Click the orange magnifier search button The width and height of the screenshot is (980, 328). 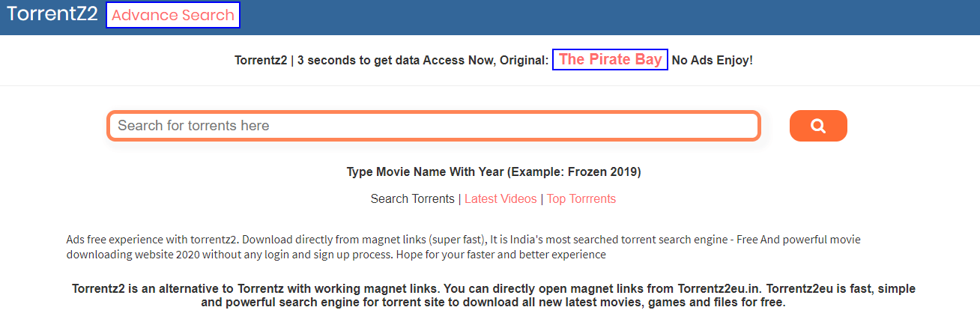tap(818, 126)
